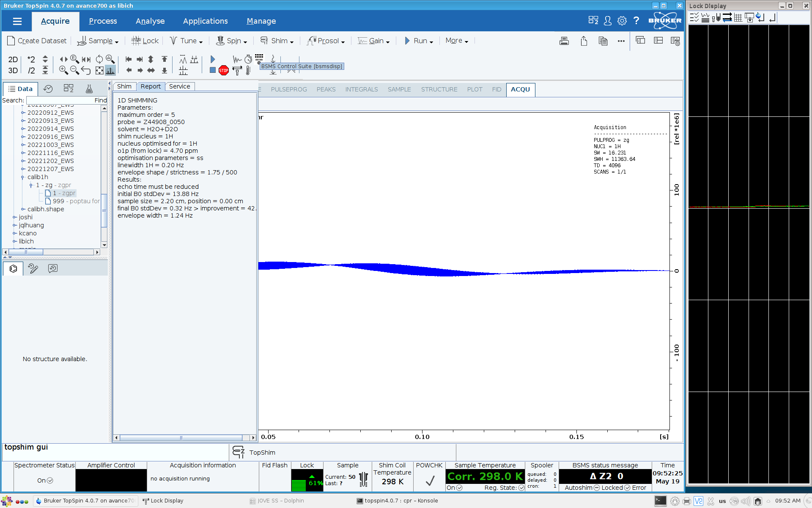Viewport: 812px width, 508px height.
Task: Open the BSMS Control Suite keypad icon
Action: tap(259, 57)
